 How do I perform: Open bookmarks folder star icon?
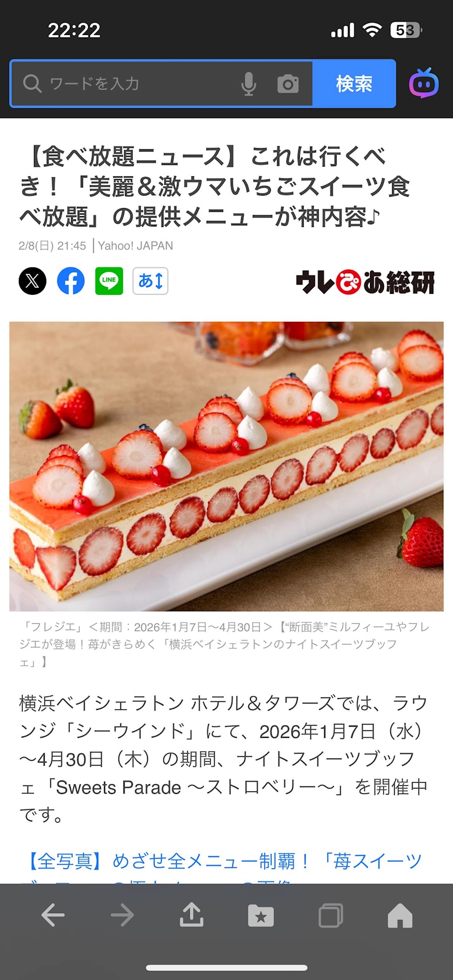click(x=261, y=915)
